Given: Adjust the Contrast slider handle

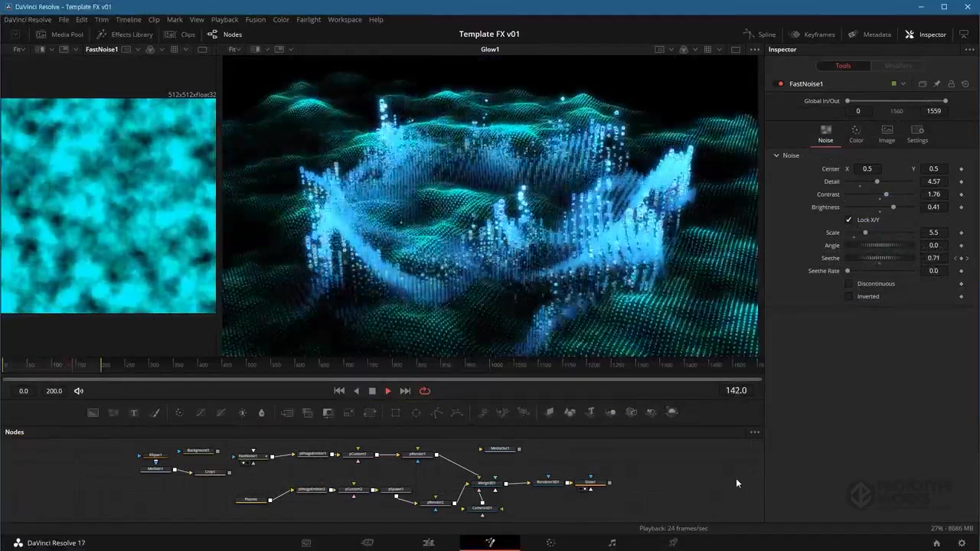Looking at the screenshot, I should (887, 194).
